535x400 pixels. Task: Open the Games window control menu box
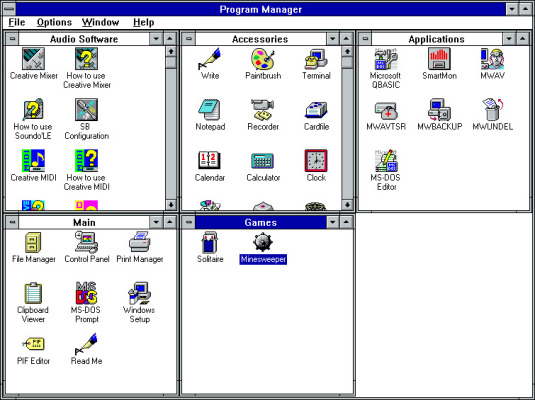tap(189, 223)
